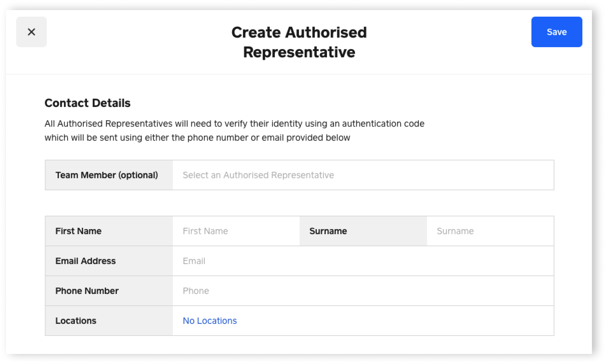Click the Team Member (optional) label

107,175
